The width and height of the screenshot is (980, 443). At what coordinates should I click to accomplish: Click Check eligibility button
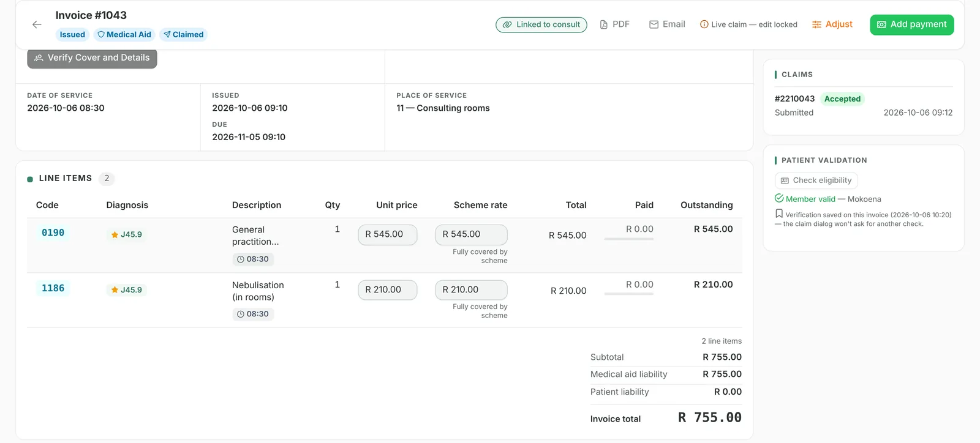(816, 181)
